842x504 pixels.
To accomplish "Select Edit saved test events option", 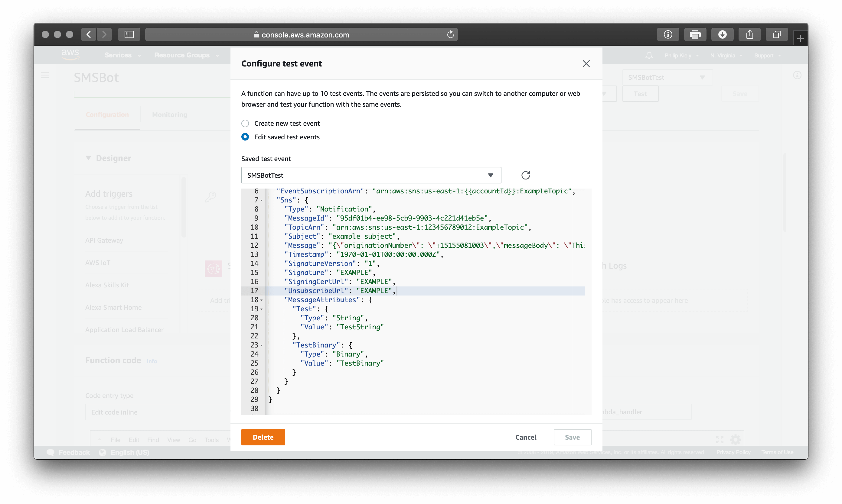I will click(245, 137).
